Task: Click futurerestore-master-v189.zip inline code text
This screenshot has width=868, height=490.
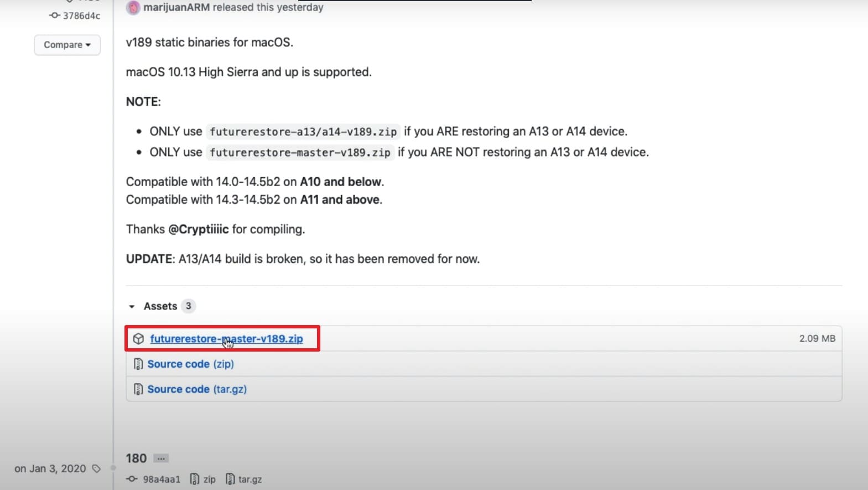Action: [x=300, y=152]
